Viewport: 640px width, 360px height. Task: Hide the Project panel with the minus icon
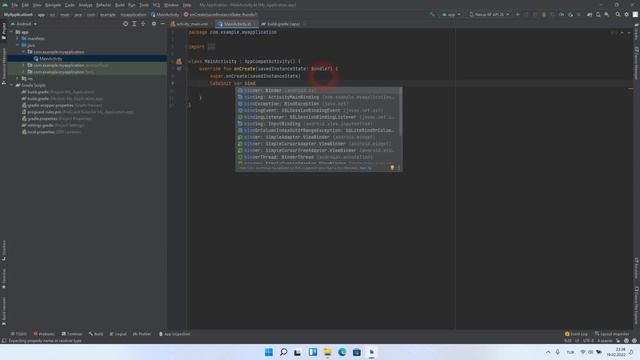(x=162, y=24)
